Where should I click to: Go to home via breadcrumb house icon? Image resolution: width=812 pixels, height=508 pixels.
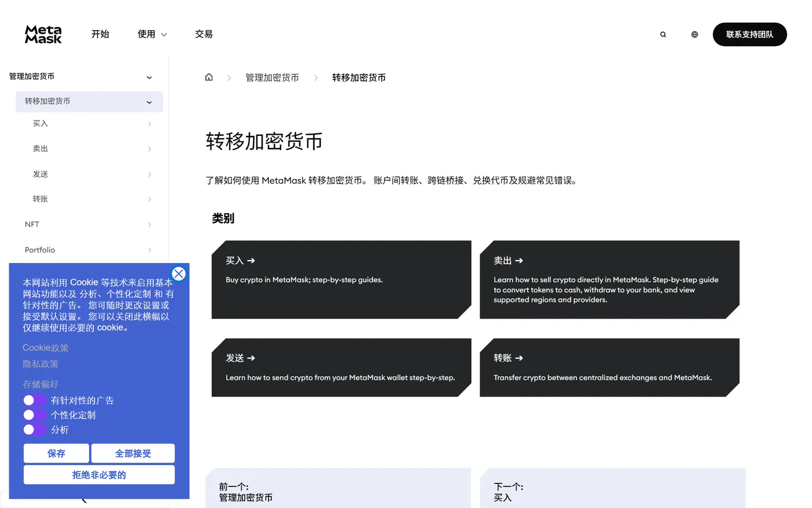(x=209, y=77)
